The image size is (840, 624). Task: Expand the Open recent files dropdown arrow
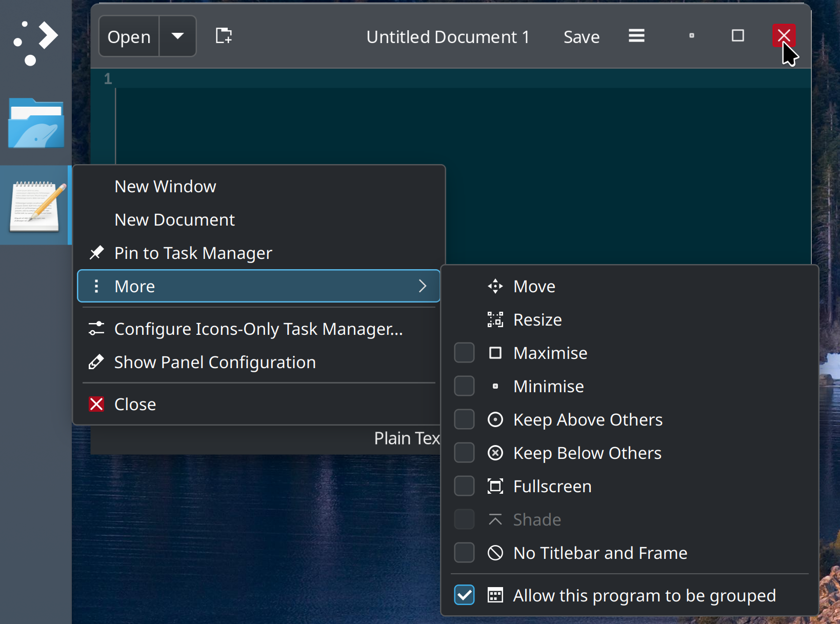pyautogui.click(x=177, y=36)
